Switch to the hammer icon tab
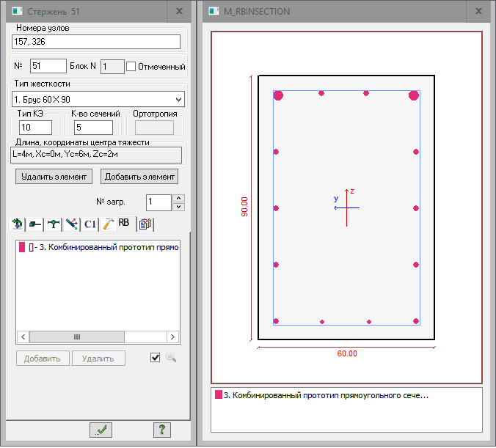This screenshot has height=448, width=496. (107, 224)
